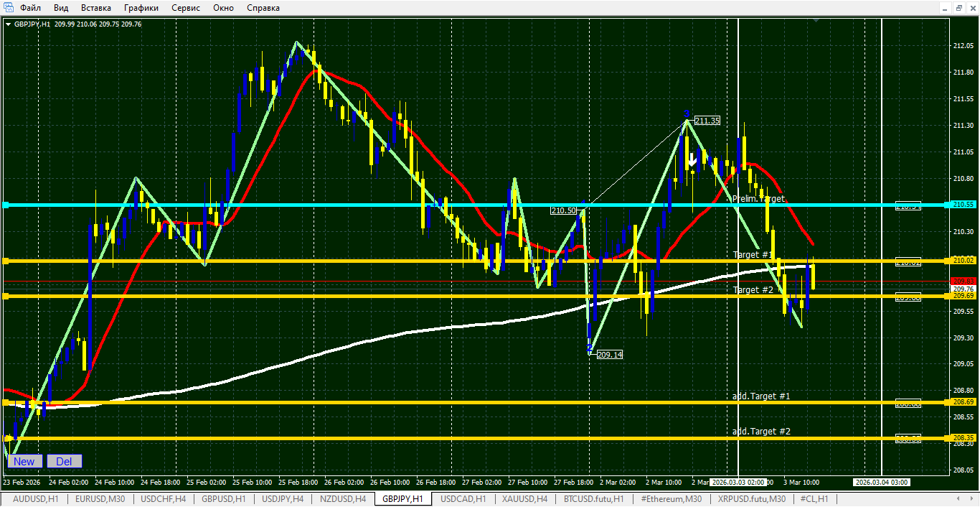Switch to the BTCUSD.futu,H1 chart tab
980x507 pixels.
tap(593, 498)
